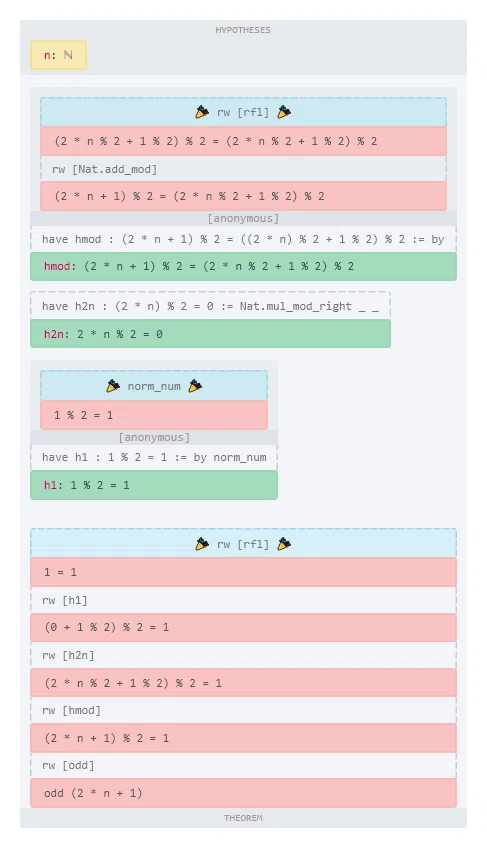
Task: Click the right party icon beside bottom rw [rfl]
Action: pos(284,544)
